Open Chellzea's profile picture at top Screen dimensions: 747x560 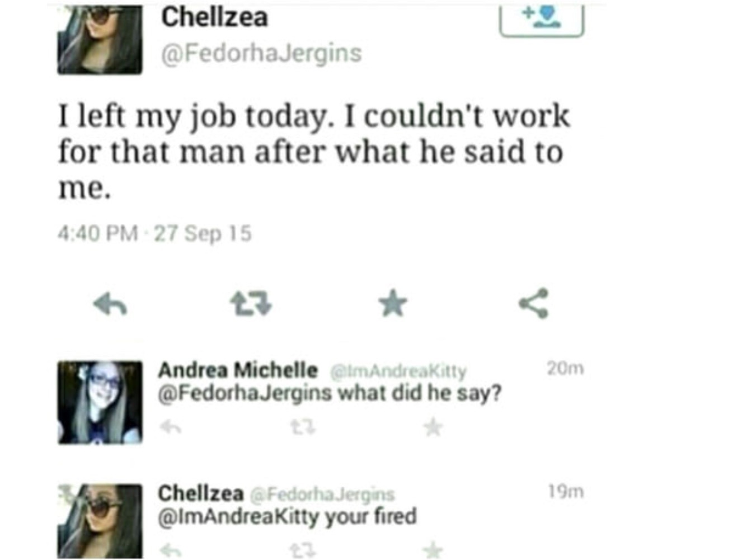click(100, 40)
